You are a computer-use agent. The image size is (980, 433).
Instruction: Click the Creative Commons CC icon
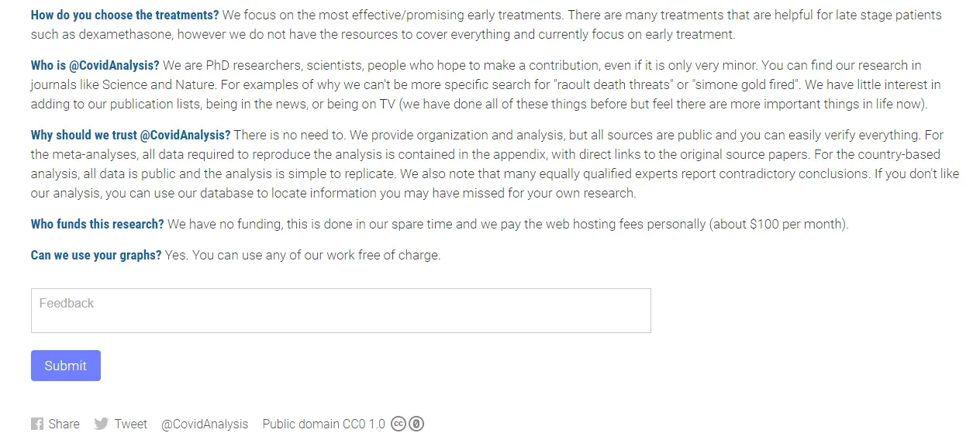pyautogui.click(x=399, y=424)
